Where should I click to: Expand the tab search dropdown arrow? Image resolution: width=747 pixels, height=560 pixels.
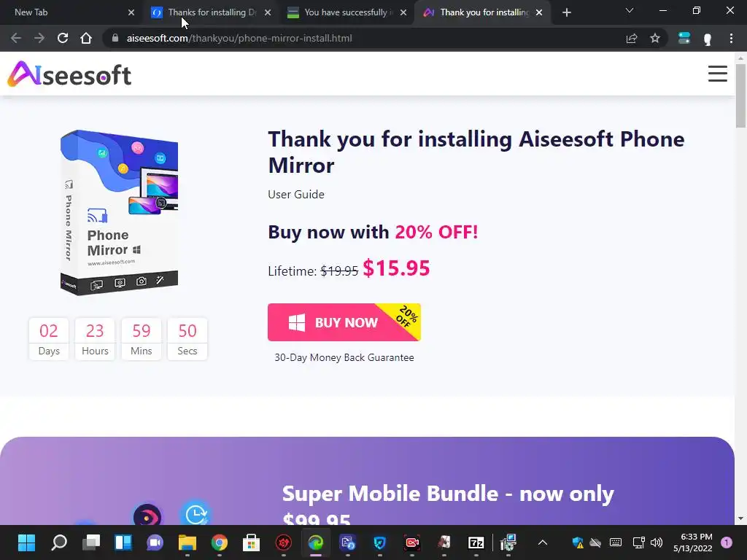click(630, 11)
